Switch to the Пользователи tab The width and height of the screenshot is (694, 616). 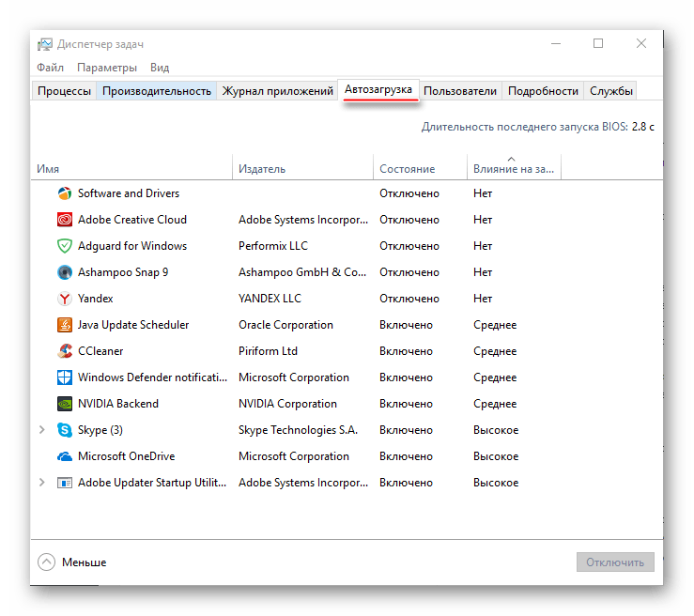tap(460, 91)
